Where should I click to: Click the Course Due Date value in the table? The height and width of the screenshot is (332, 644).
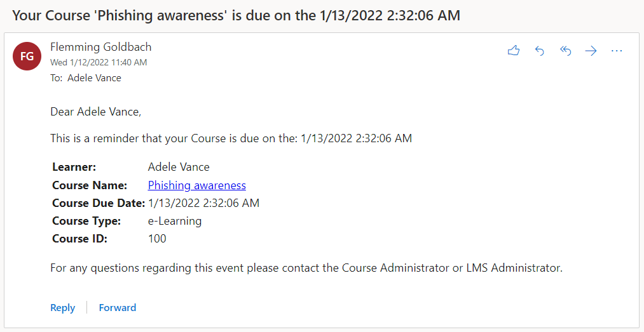[203, 203]
